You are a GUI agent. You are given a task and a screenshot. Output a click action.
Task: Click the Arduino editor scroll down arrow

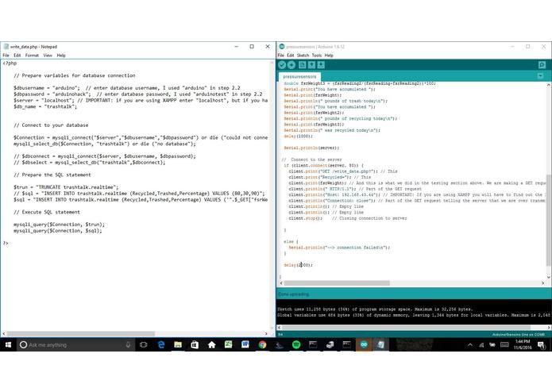[549, 277]
